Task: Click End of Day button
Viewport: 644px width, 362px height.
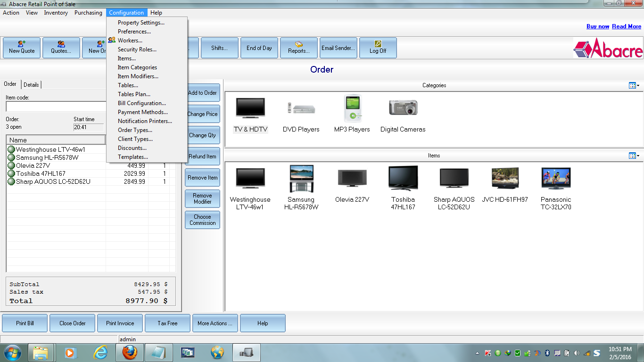Action: 259,48
